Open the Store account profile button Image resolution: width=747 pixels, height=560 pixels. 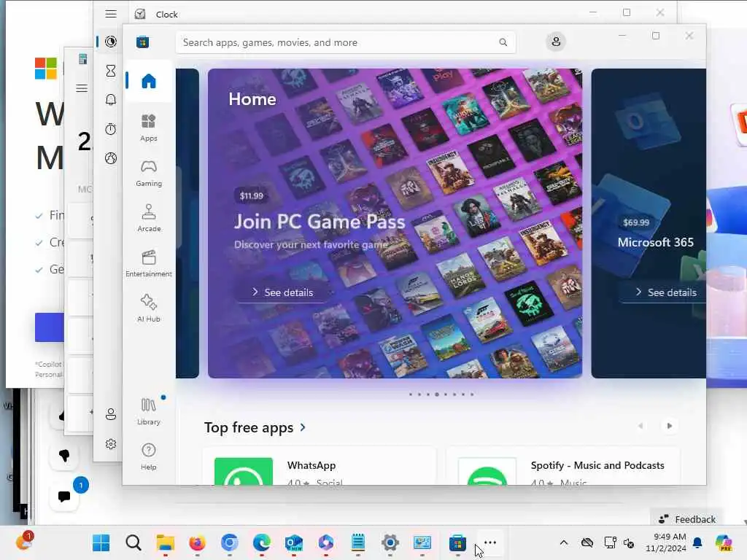pyautogui.click(x=555, y=42)
